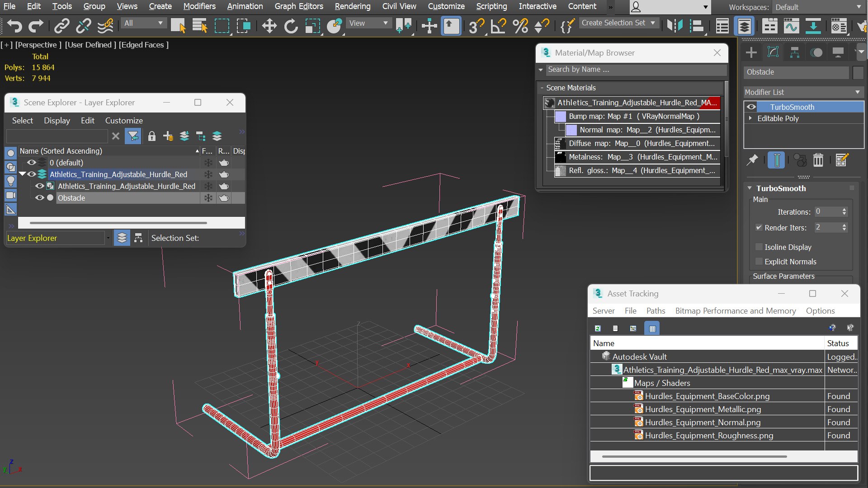Open the Create Selection Set dropdown
Screen dimensions: 868x488
[618, 23]
